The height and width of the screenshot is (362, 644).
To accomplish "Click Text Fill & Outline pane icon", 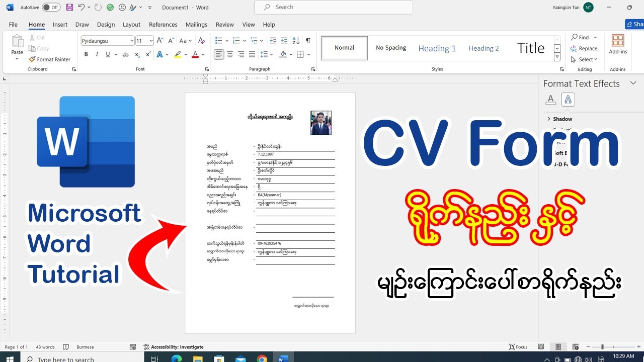I will (x=551, y=100).
